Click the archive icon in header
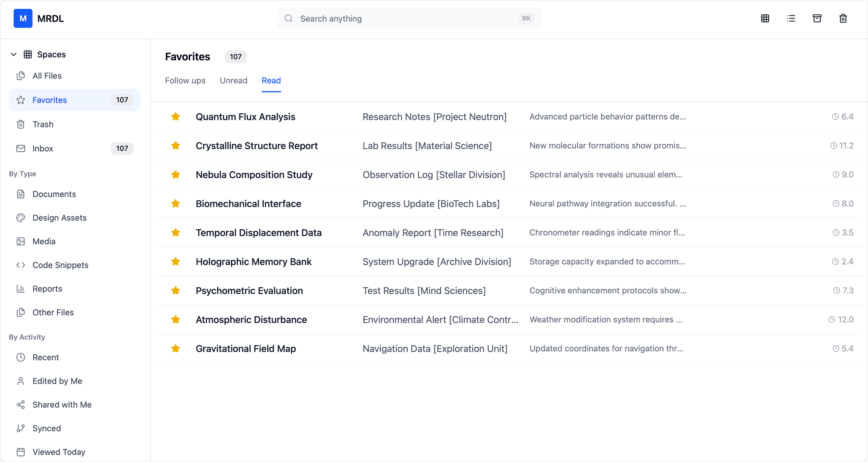This screenshot has width=868, height=462. 817,19
